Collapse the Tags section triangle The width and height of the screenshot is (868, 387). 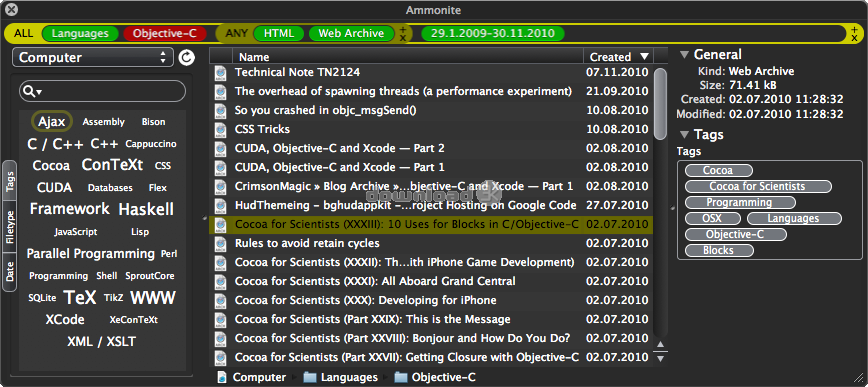pyautogui.click(x=685, y=135)
